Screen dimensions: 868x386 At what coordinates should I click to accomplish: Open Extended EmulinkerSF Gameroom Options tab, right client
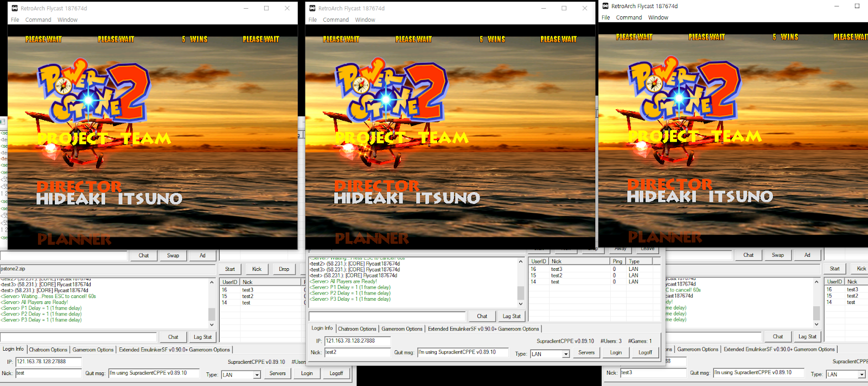(779, 349)
